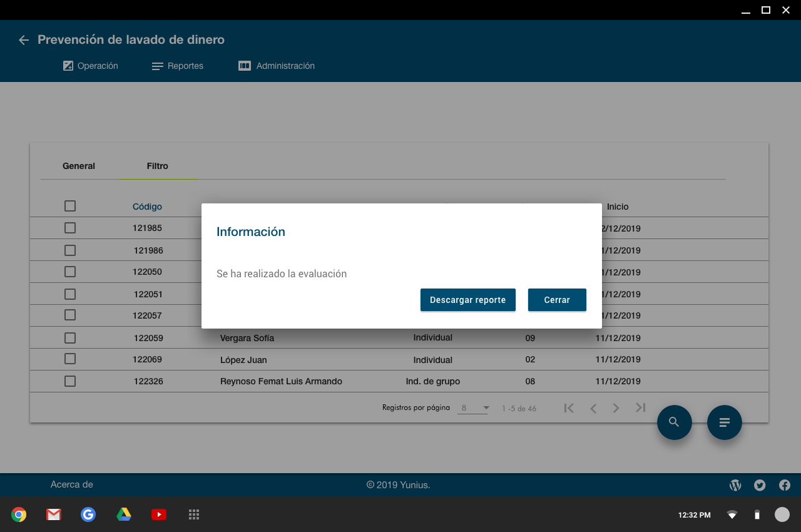Expand the Registros por página dropdown
The height and width of the screenshot is (532, 801).
[x=474, y=408]
